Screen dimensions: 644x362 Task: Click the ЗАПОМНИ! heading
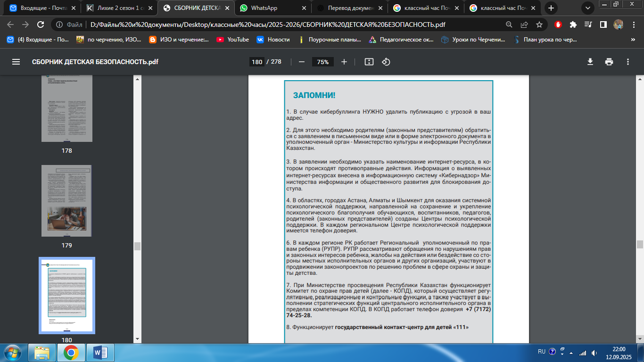click(x=314, y=96)
